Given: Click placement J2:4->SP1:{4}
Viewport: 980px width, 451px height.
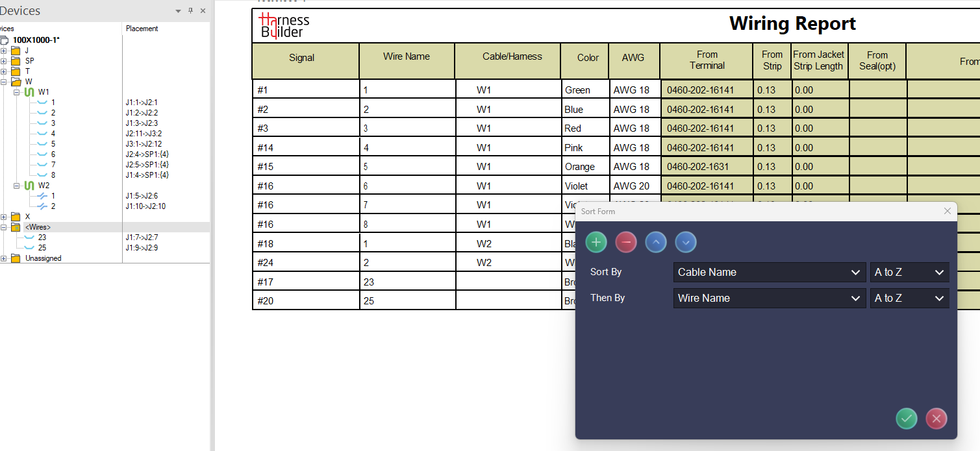Looking at the screenshot, I should 147,154.
